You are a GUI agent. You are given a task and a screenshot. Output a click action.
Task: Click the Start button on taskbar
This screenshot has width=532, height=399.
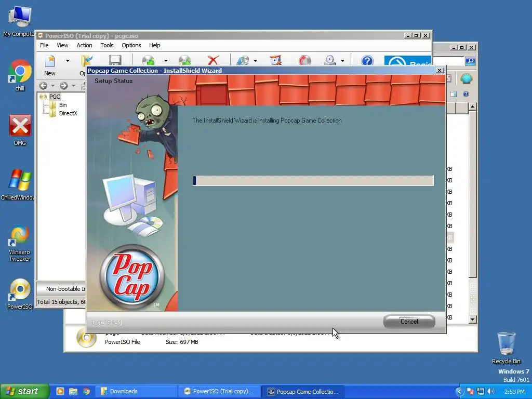coord(24,391)
